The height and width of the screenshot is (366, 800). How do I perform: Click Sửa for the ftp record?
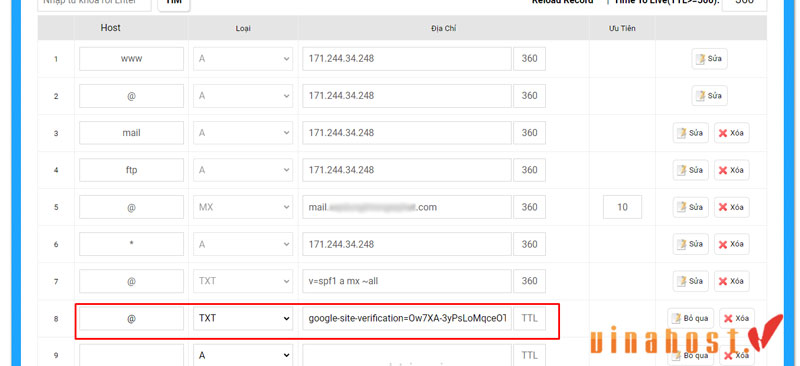coord(690,170)
